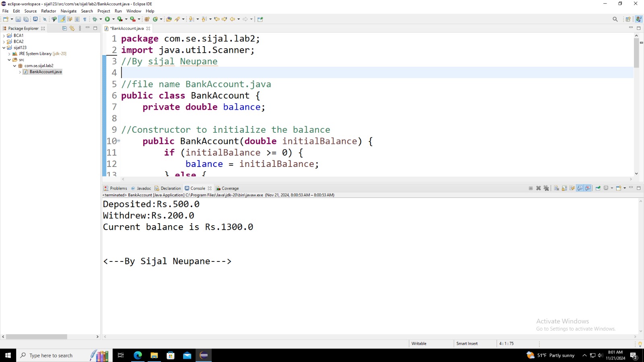This screenshot has width=644, height=362.
Task: Expand BankAccount.java in the tree
Action: click(x=20, y=72)
